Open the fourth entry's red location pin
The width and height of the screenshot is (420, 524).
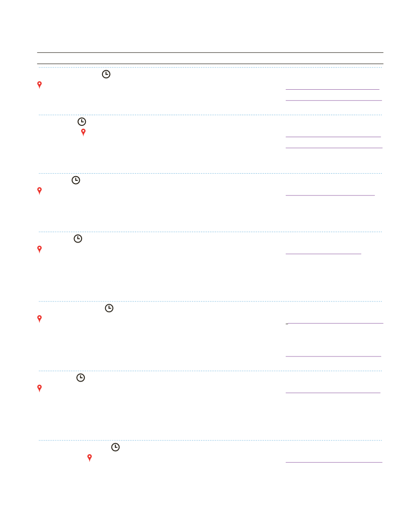(x=39, y=249)
